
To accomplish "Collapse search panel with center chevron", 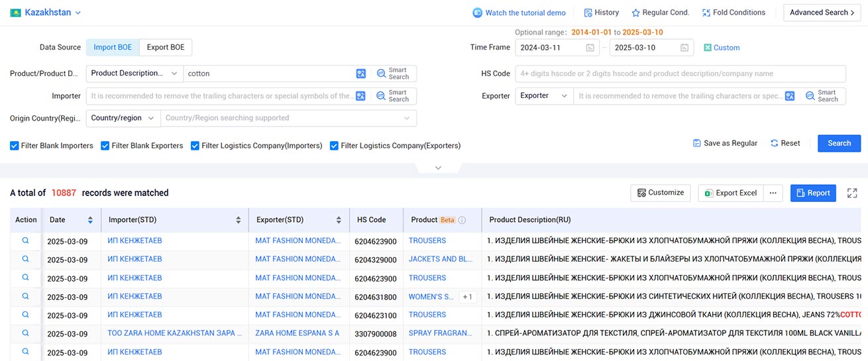I will coord(438,168).
